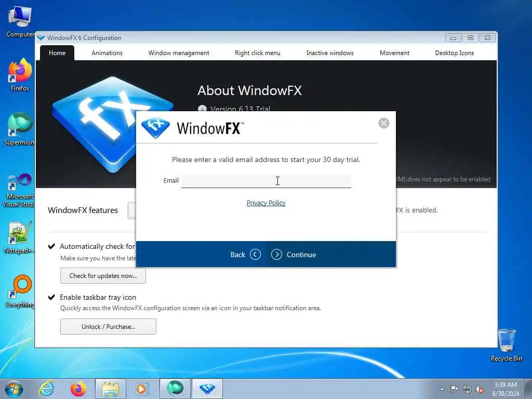This screenshot has width=532, height=399.
Task: Click the Action Center flag icon
Action: [x=454, y=389]
